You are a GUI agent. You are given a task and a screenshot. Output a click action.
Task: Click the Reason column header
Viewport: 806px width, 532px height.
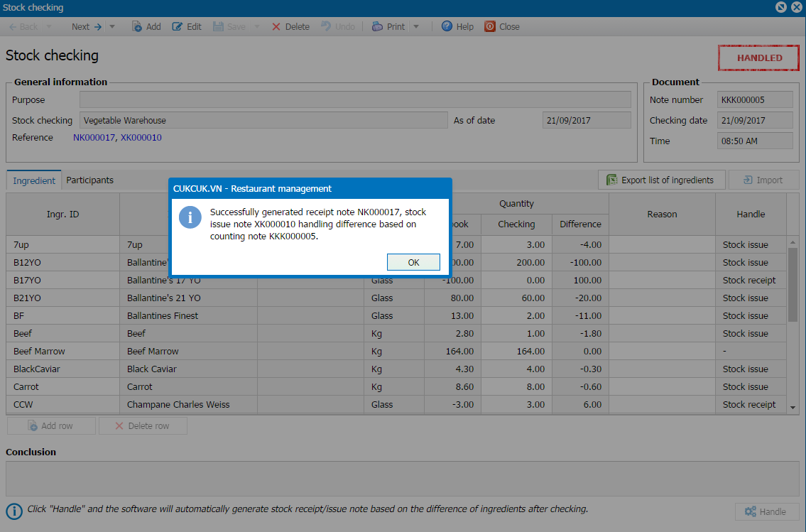(662, 215)
